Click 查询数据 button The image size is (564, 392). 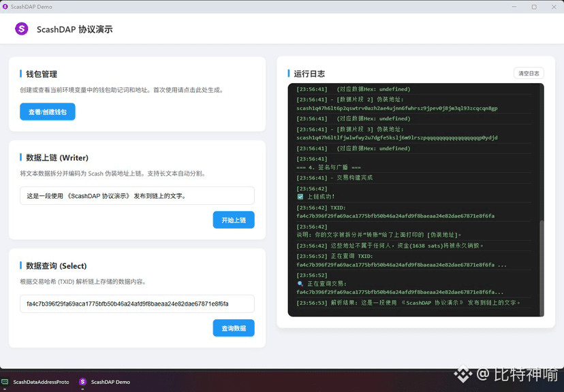coord(234,328)
